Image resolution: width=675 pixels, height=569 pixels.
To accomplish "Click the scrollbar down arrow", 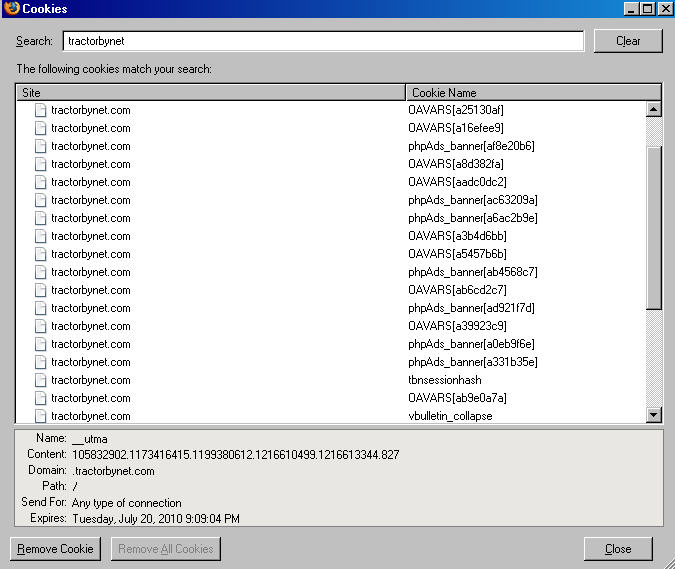I will (653, 415).
